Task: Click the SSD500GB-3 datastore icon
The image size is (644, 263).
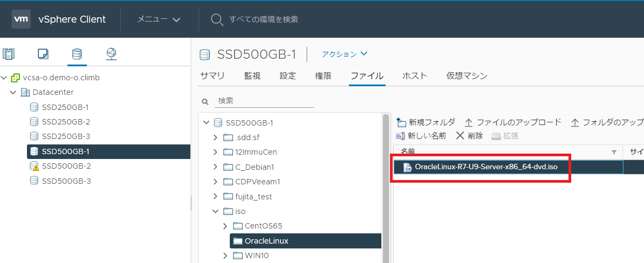Action: 34,181
